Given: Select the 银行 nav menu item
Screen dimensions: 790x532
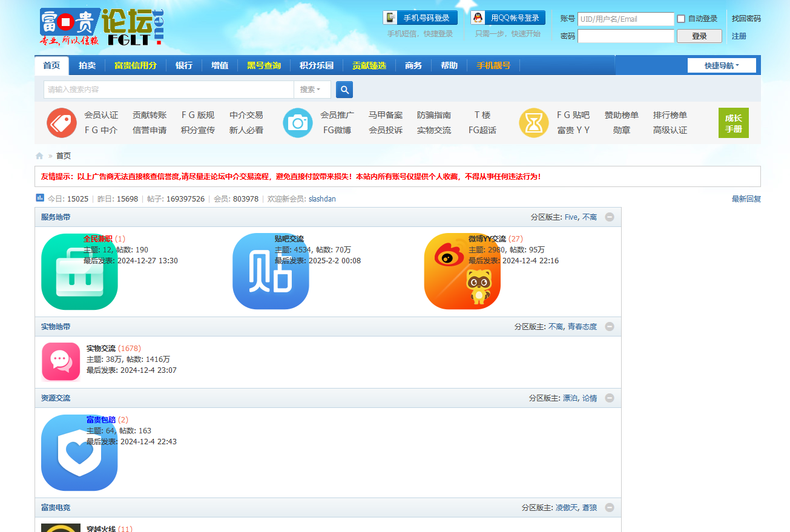Looking at the screenshot, I should (x=184, y=65).
